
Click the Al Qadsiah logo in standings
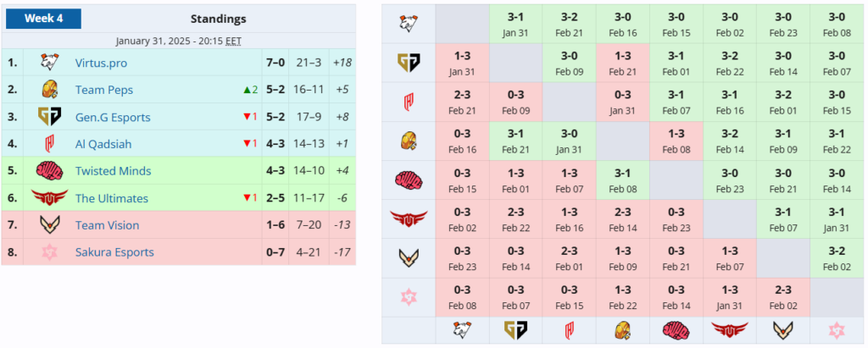(49, 144)
